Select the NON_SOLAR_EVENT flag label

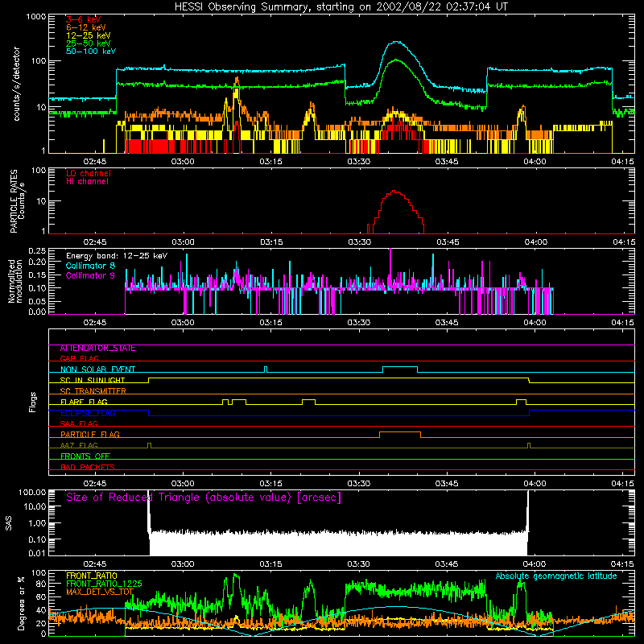coord(97,369)
